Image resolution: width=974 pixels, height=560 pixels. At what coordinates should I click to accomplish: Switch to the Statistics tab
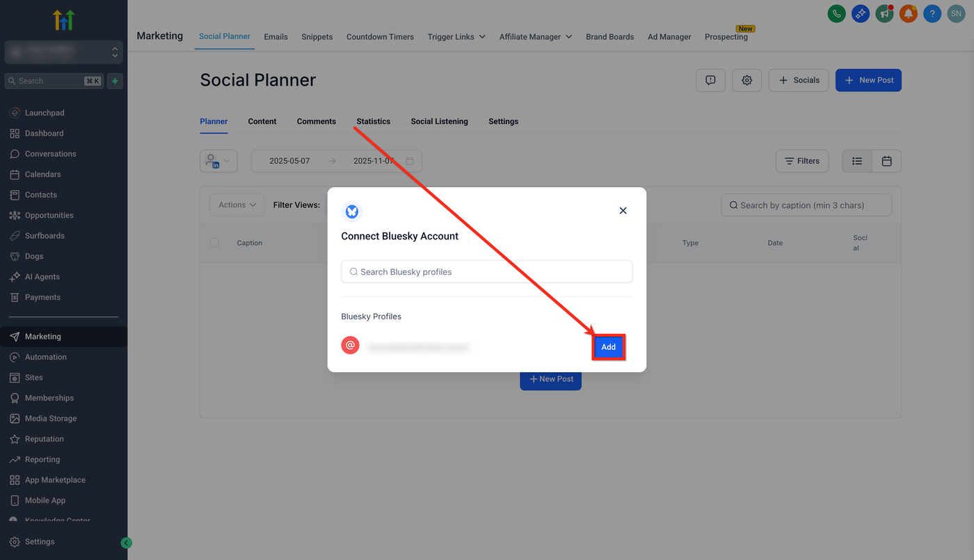pyautogui.click(x=374, y=121)
